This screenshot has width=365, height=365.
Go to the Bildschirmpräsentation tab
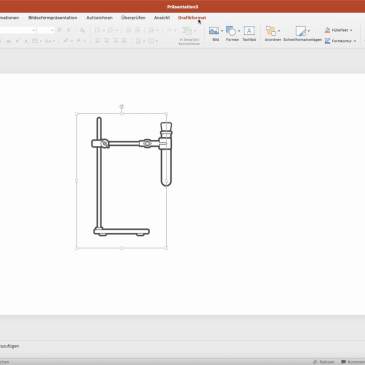pyautogui.click(x=53, y=18)
